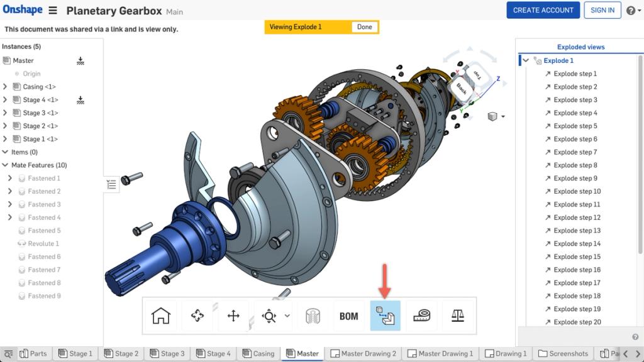Open the Onshape hamburger menu
Viewport: 644px width, 362px height.
53,10
